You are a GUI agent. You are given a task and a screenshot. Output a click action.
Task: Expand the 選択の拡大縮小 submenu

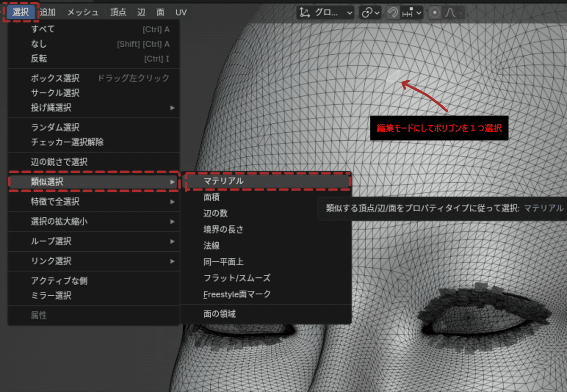click(94, 222)
